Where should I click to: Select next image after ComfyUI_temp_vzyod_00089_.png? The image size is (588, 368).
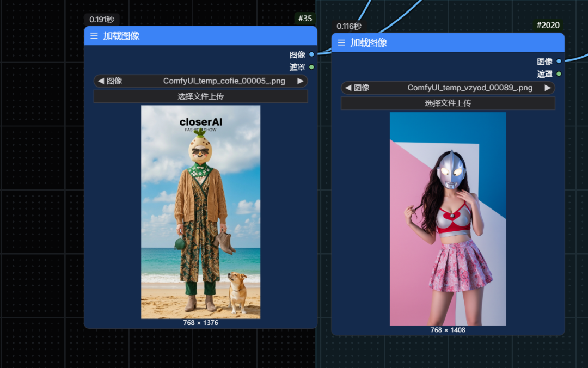(x=548, y=88)
